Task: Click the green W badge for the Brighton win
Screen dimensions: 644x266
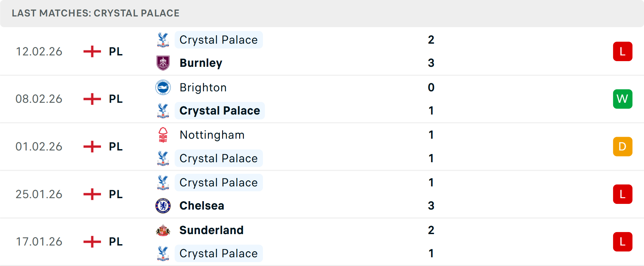Action: click(x=623, y=99)
